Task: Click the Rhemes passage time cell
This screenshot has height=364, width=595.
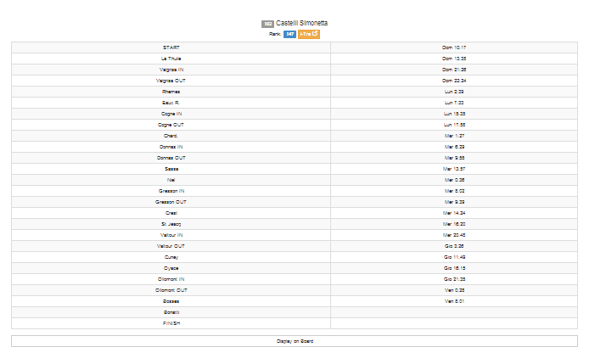Action: (454, 92)
